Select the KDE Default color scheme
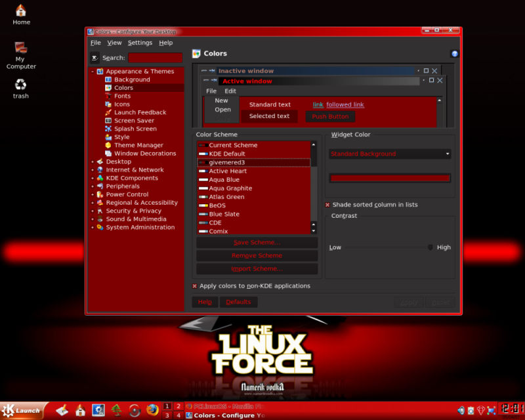 pos(254,154)
